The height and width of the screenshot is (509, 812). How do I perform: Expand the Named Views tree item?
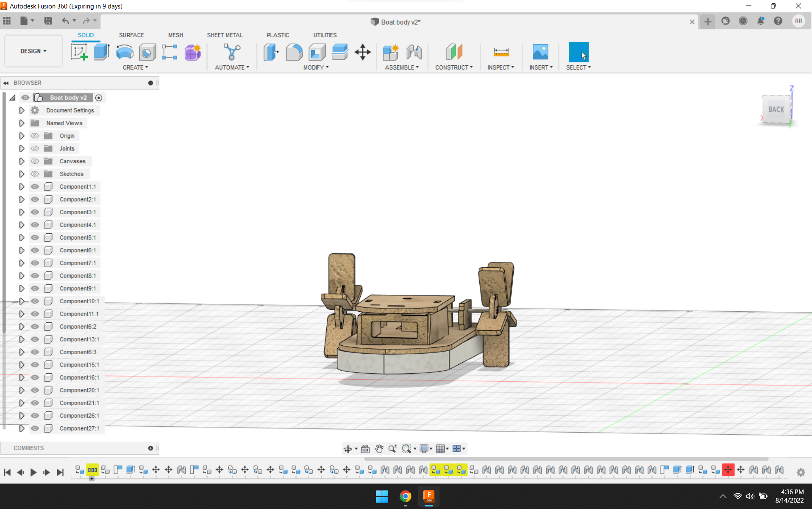click(22, 123)
